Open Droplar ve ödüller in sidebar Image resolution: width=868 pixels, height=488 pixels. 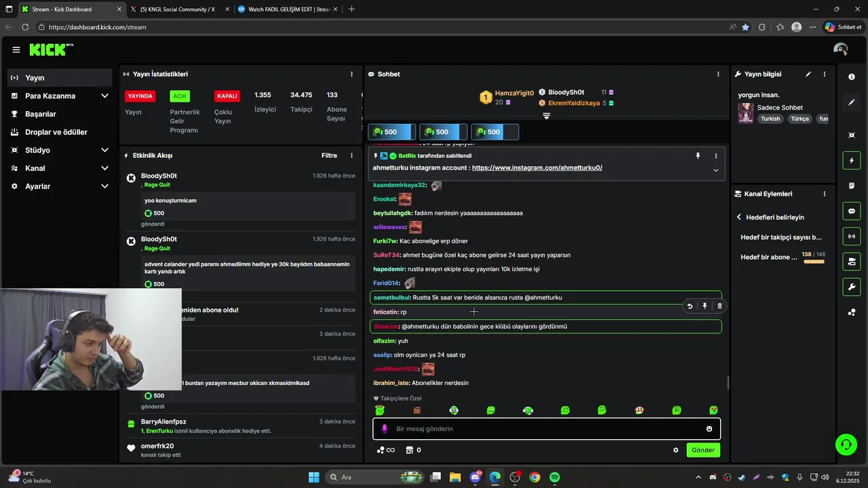(x=60, y=132)
